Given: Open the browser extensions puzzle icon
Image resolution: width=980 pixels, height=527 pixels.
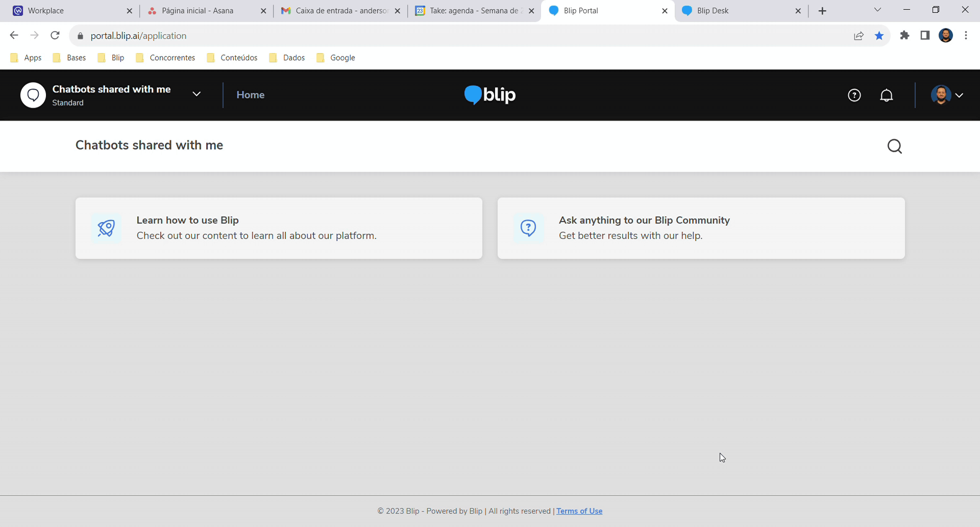Looking at the screenshot, I should click(904, 36).
